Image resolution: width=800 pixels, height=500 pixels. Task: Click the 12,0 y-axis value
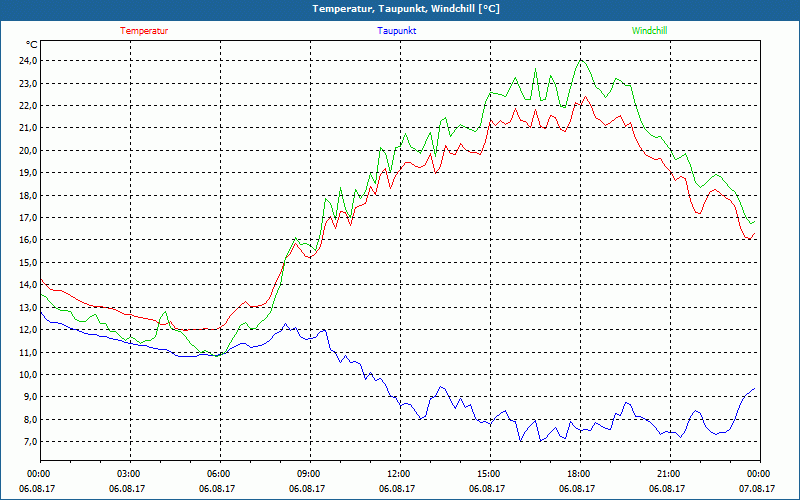(x=29, y=330)
